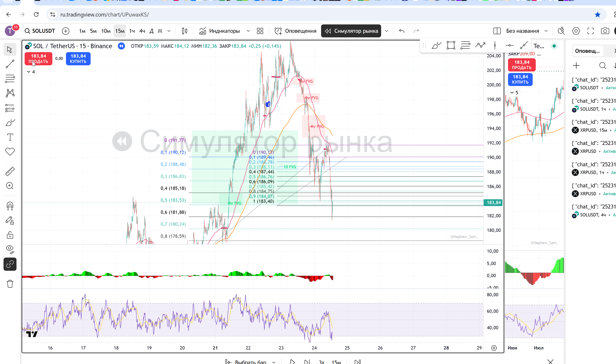The image size is (616, 364).
Task: Open Оповещения alert creation
Action: pos(295,31)
